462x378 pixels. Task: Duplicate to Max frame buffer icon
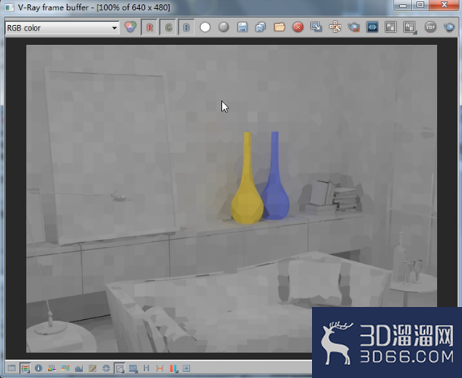[316, 27]
